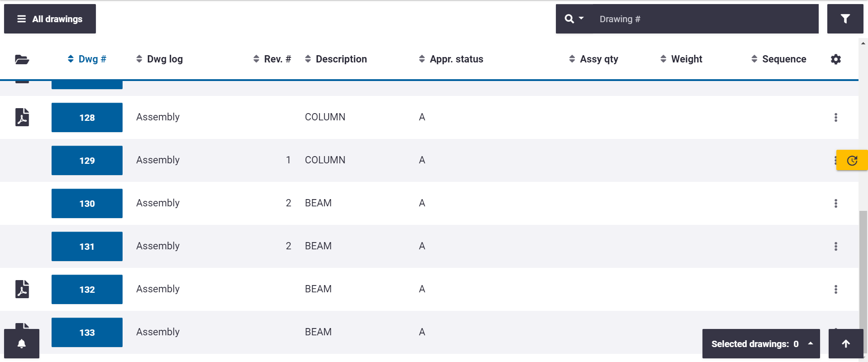Select drawing number 133
The image size is (868, 362).
87,333
